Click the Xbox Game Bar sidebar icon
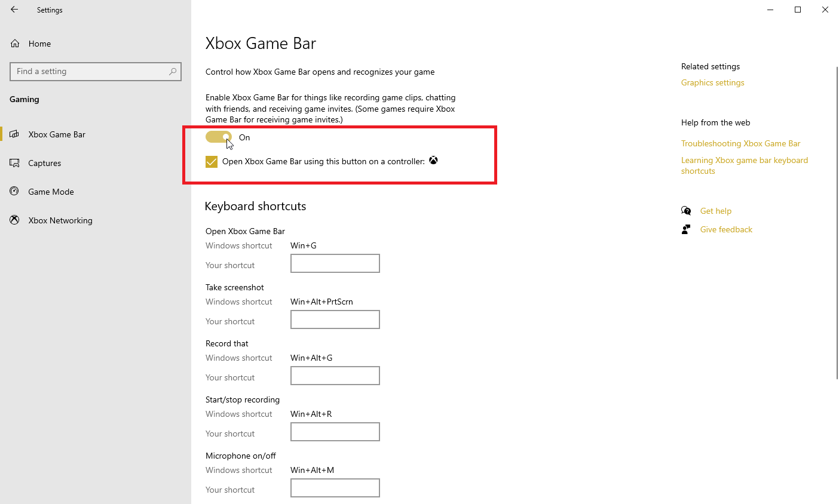Image resolution: width=839 pixels, height=504 pixels. click(x=14, y=134)
